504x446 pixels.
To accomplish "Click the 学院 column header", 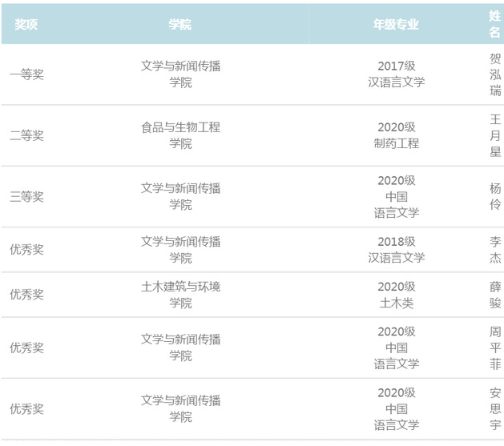I will pyautogui.click(x=180, y=24).
